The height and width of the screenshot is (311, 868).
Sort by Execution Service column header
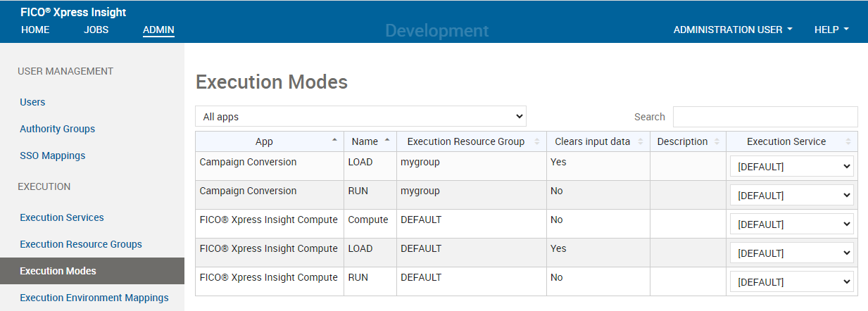[x=786, y=141]
